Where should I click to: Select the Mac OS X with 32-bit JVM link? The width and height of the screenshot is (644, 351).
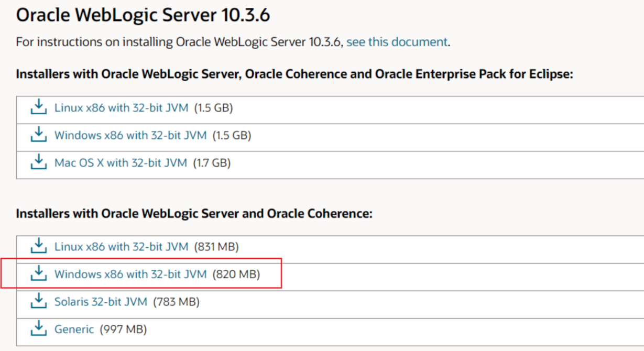121,163
